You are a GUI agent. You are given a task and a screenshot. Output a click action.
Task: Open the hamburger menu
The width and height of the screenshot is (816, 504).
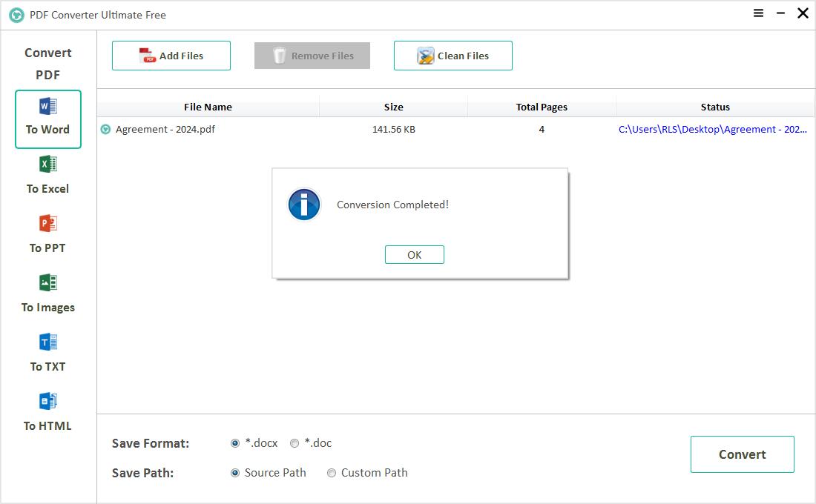click(758, 13)
